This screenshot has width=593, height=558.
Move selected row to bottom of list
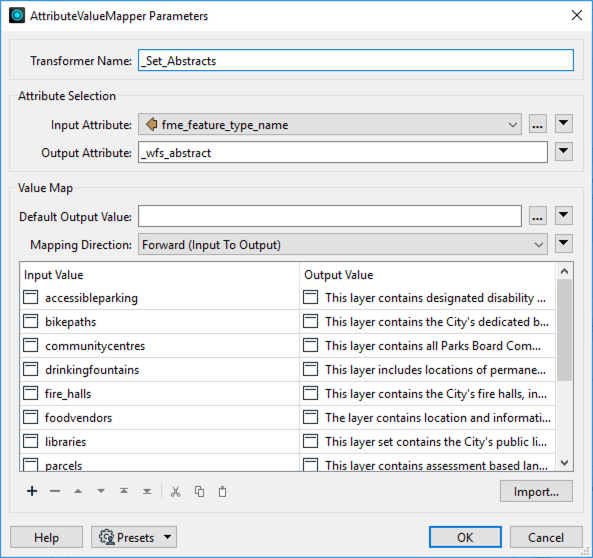click(147, 491)
